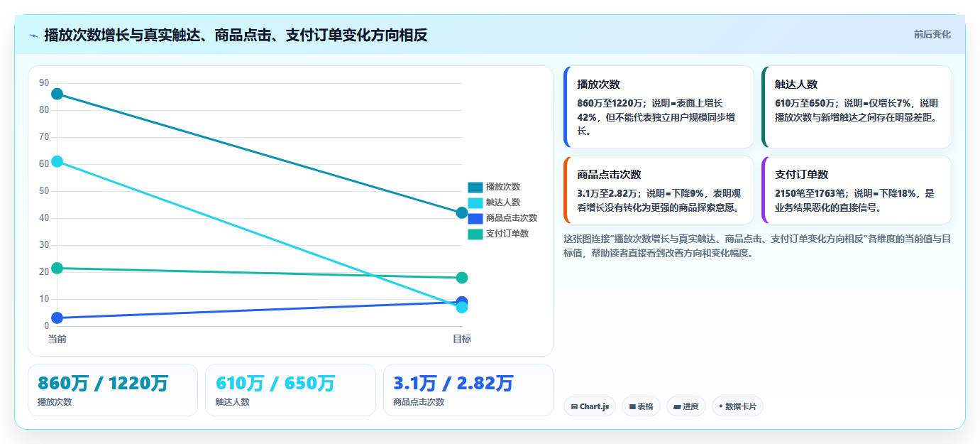Click the 播放次数 legend text label
The image size is (980, 444).
503,187
